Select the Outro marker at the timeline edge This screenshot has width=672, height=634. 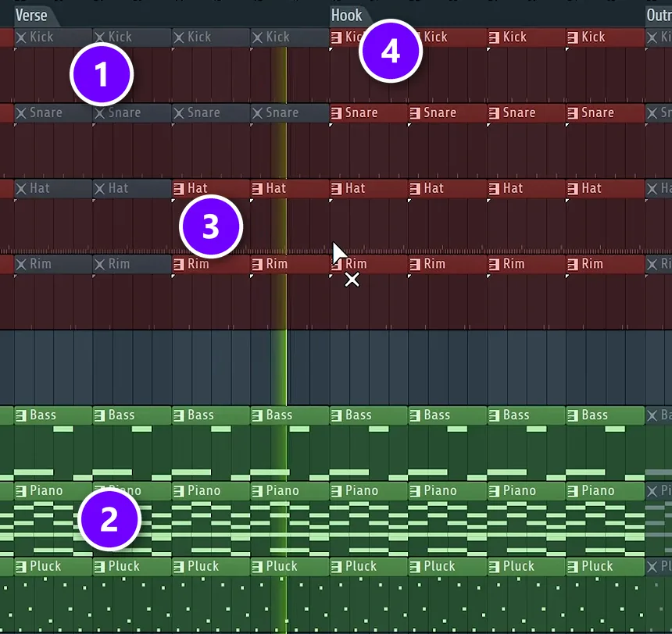pyautogui.click(x=659, y=16)
